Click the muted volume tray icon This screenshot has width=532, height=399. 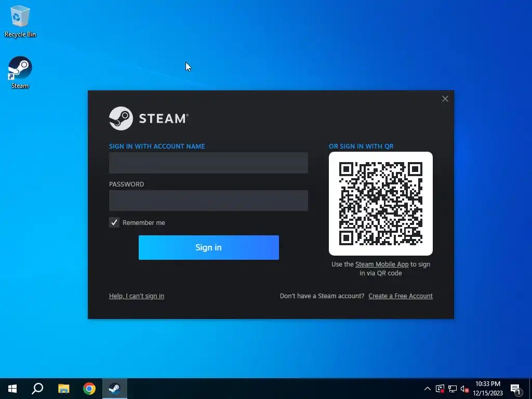pyautogui.click(x=464, y=389)
